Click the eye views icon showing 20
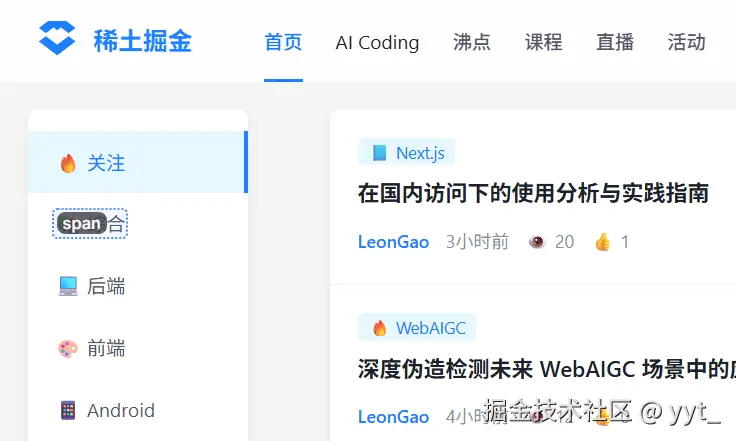The height and width of the screenshot is (441, 736). pos(537,242)
